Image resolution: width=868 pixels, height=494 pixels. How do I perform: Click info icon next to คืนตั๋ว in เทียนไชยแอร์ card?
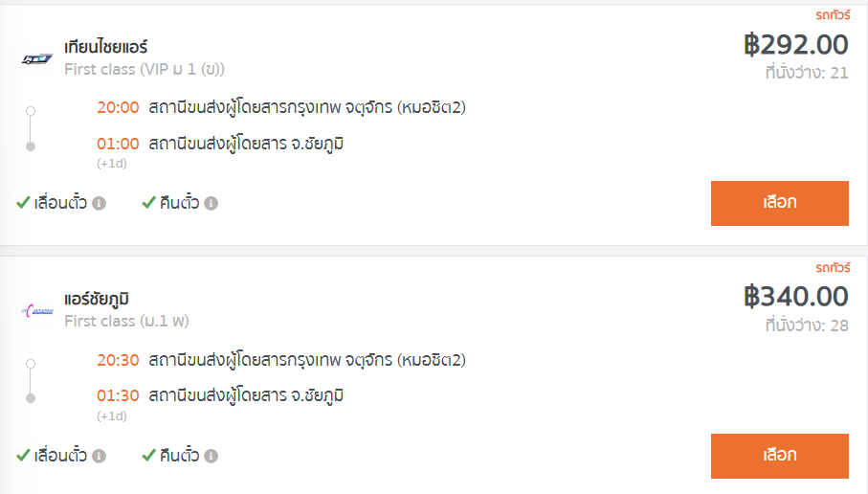(x=211, y=203)
